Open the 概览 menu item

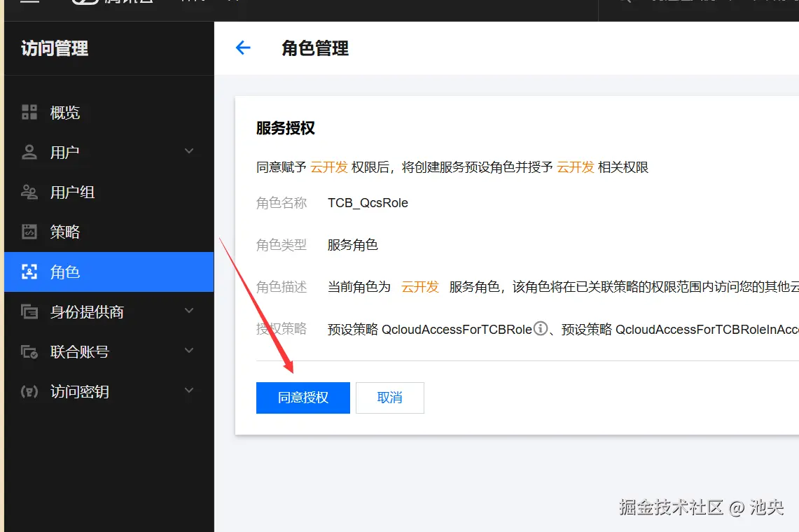tap(109, 112)
